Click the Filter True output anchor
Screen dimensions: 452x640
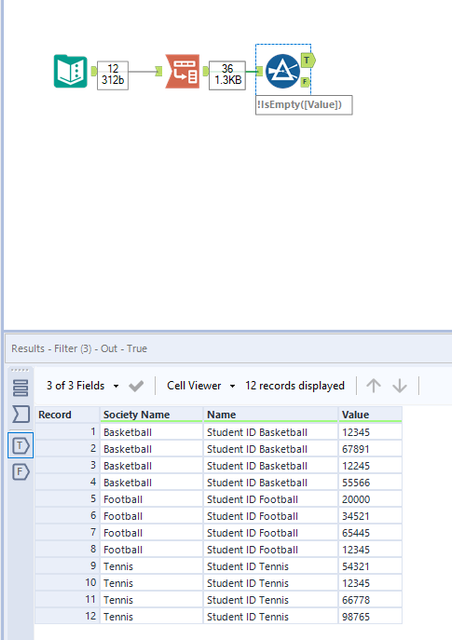[308, 60]
